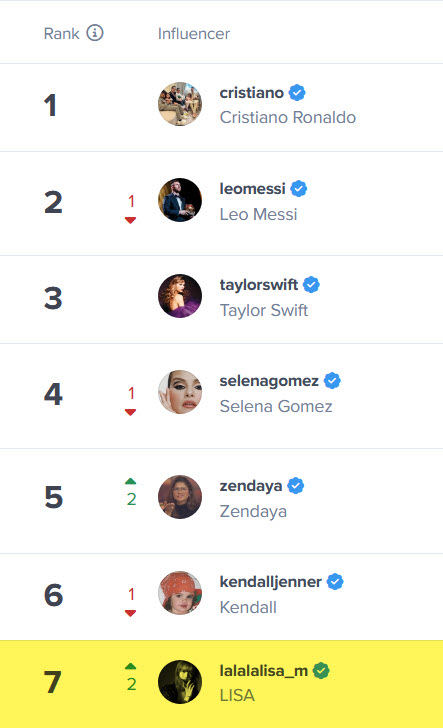Click the Leo Messi display name
The width and height of the screenshot is (443, 728).
(258, 214)
